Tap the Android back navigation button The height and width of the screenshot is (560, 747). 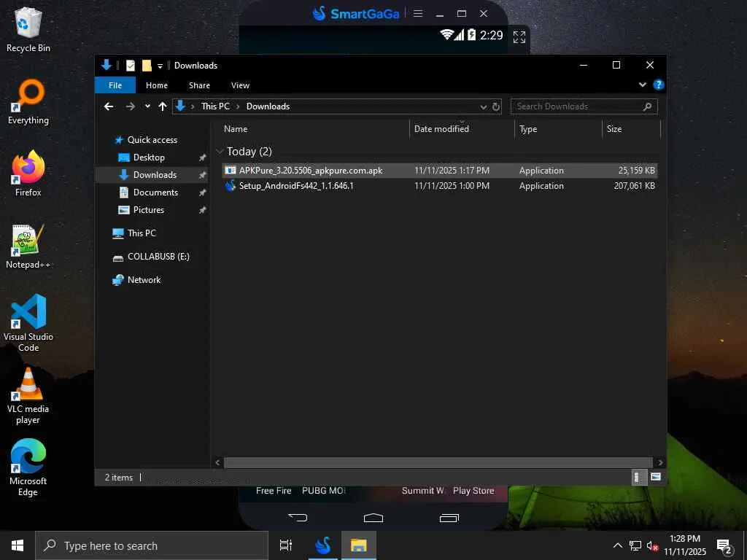tap(298, 518)
